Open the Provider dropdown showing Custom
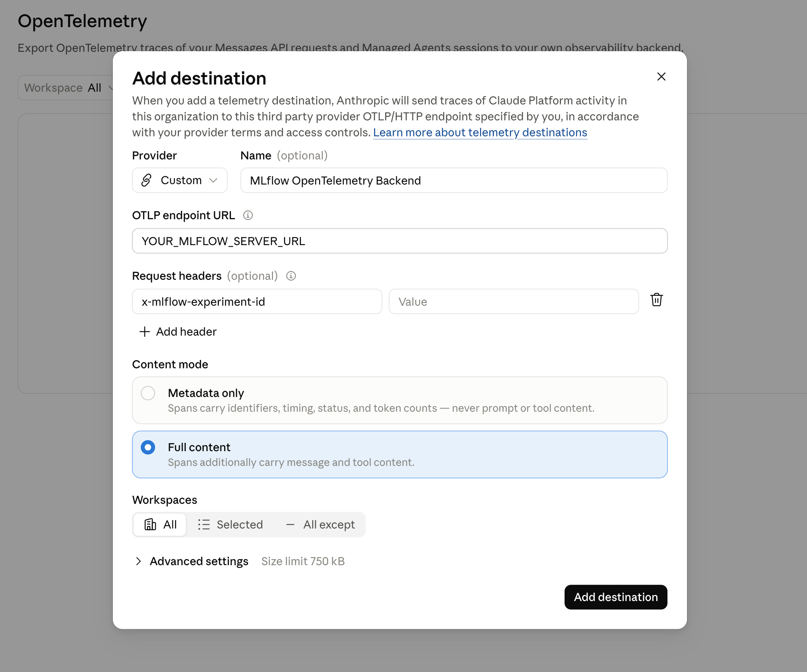Viewport: 807px width, 672px height. (180, 180)
